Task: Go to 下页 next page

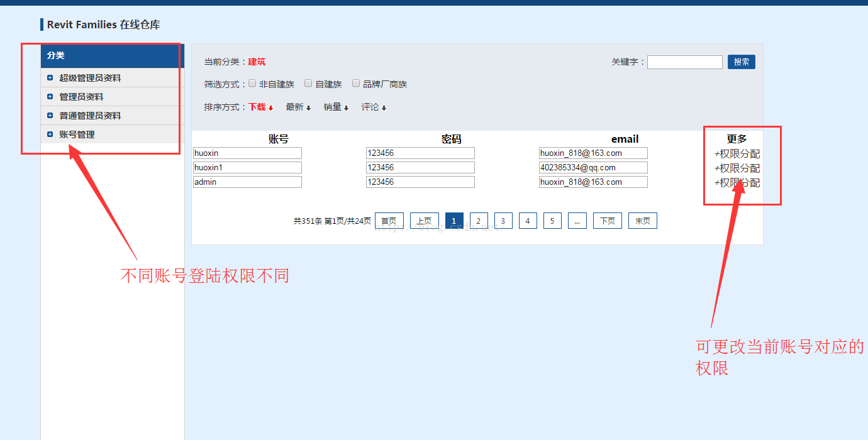Action: (x=608, y=221)
